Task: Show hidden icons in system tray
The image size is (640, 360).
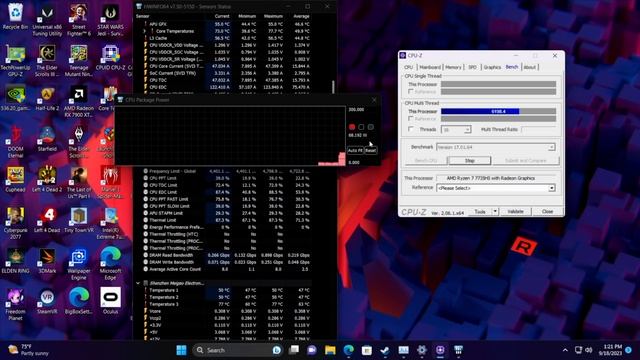Action: point(565,350)
